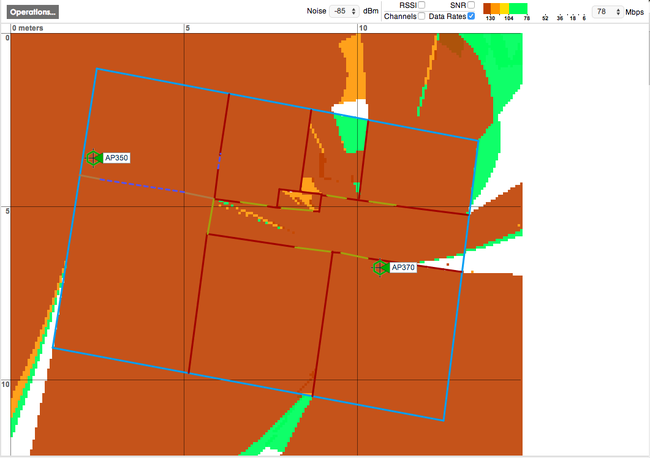Enable the RSSI checkbox
650x458 pixels.
tap(421, 6)
